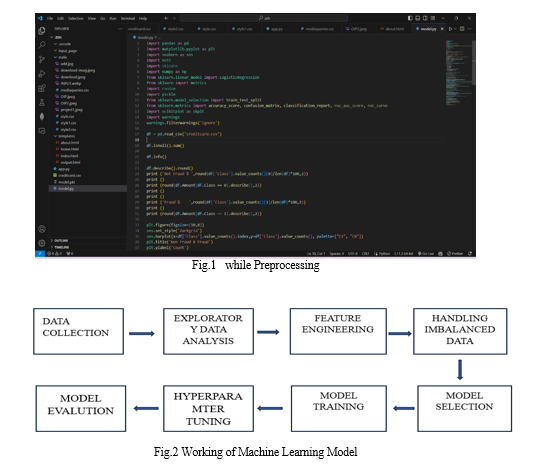Open the Search view in activity bar
Image resolution: width=537 pixels, height=466 pixels.
tap(42, 45)
